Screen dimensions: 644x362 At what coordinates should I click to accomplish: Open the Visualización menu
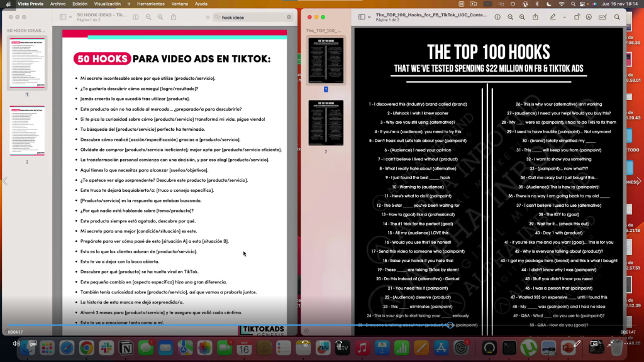point(108,4)
